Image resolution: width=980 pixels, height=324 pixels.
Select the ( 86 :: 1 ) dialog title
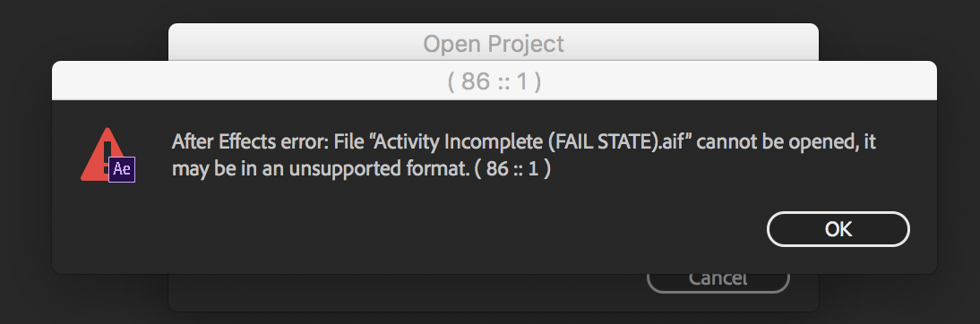coord(494,81)
